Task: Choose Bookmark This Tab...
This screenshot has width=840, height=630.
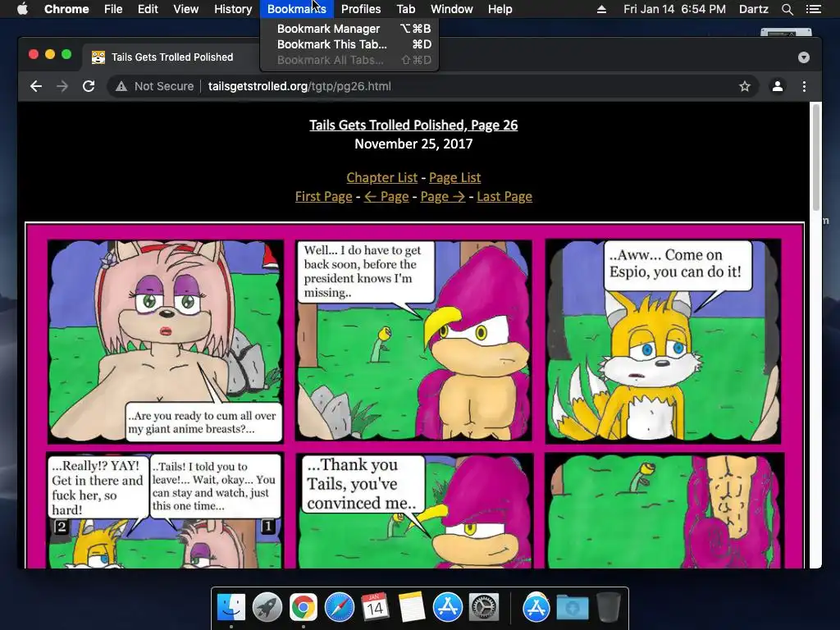Action: point(349,44)
